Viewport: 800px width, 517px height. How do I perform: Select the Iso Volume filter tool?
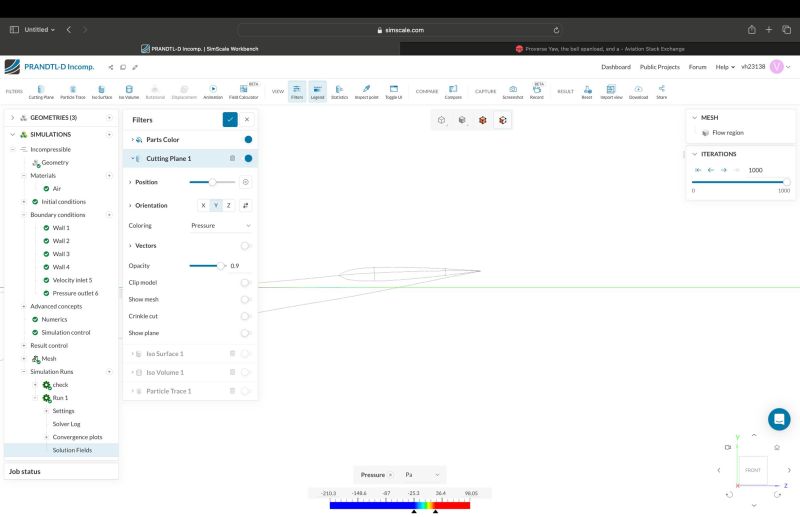click(x=129, y=92)
